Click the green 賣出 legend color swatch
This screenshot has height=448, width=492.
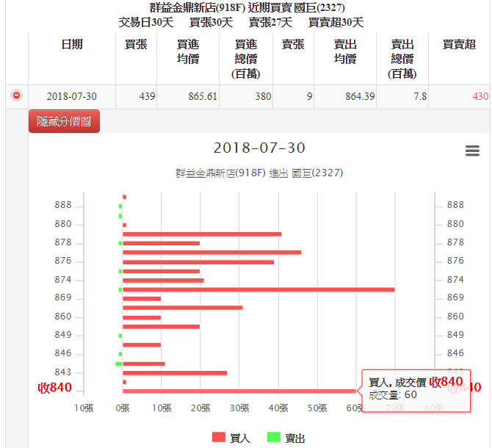[273, 438]
